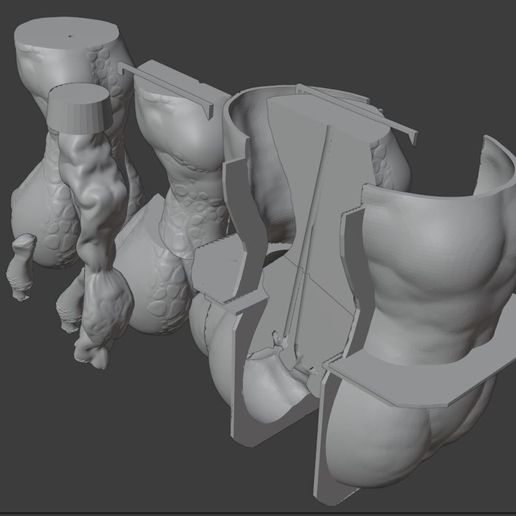
Task: Select the tapered cylinder cap on the twisted core
Action: tap(79, 109)
